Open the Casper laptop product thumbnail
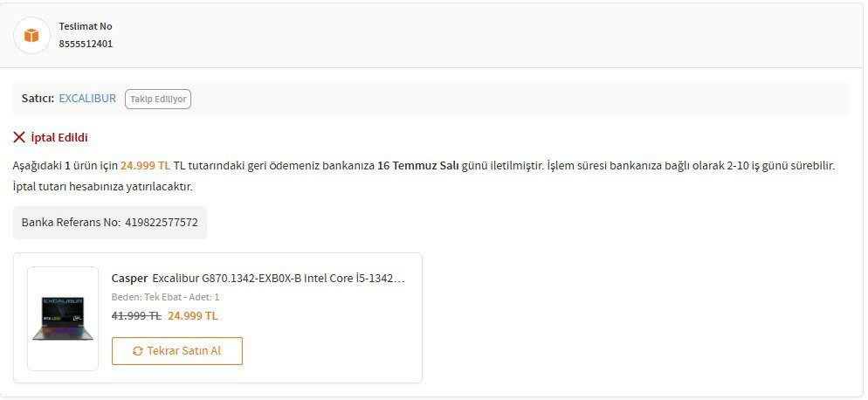 (x=63, y=319)
